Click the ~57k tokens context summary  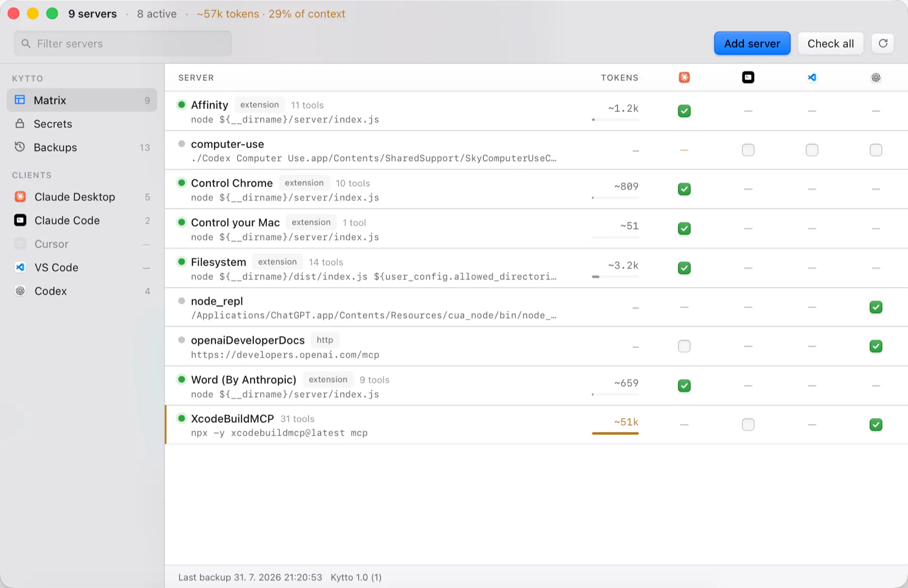tap(271, 14)
